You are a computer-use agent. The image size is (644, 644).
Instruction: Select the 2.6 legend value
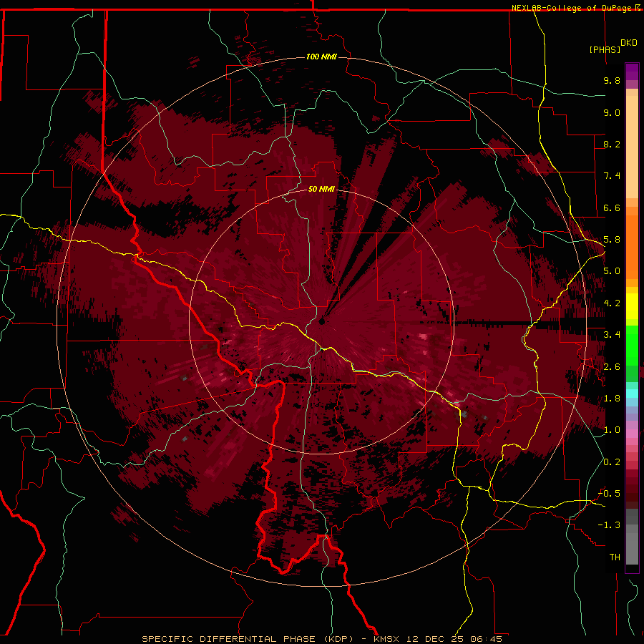[612, 367]
